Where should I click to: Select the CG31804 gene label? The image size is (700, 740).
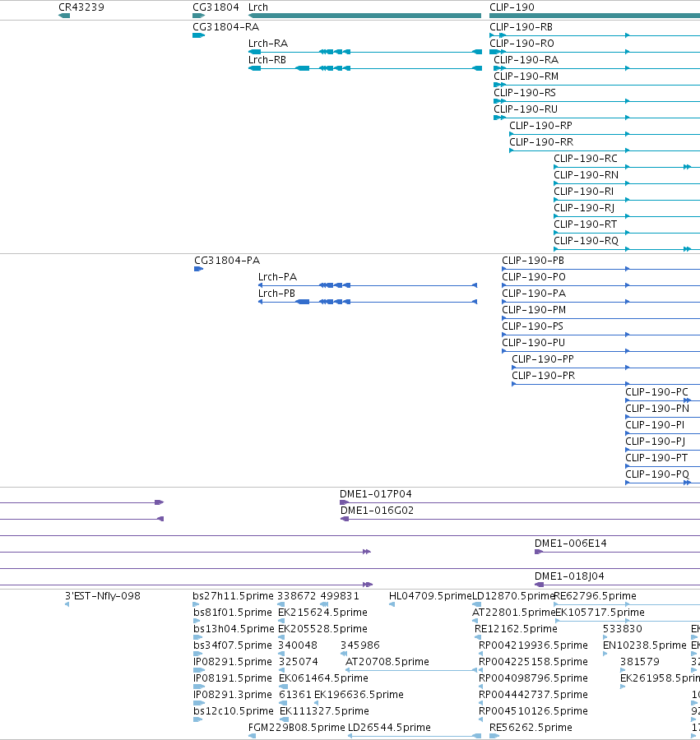click(216, 7)
